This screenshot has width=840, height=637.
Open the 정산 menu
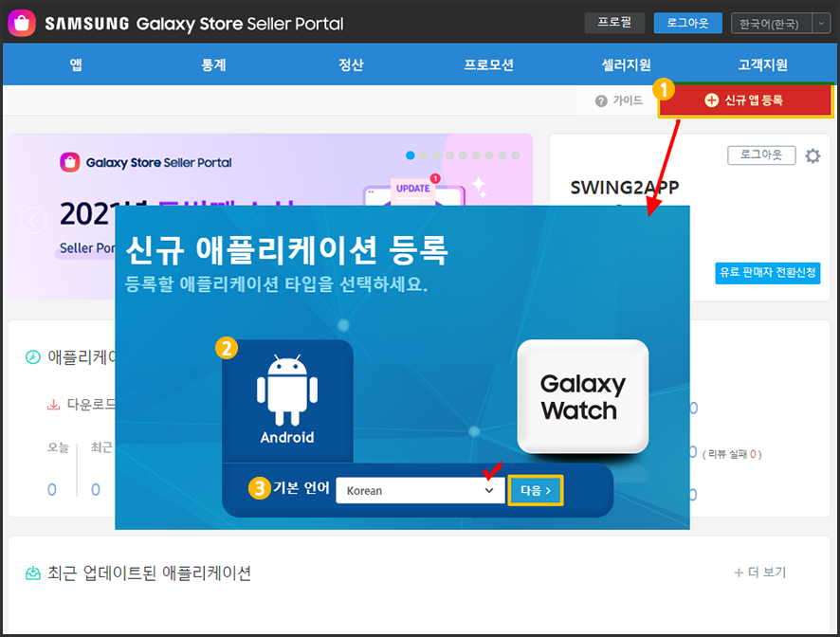[351, 65]
